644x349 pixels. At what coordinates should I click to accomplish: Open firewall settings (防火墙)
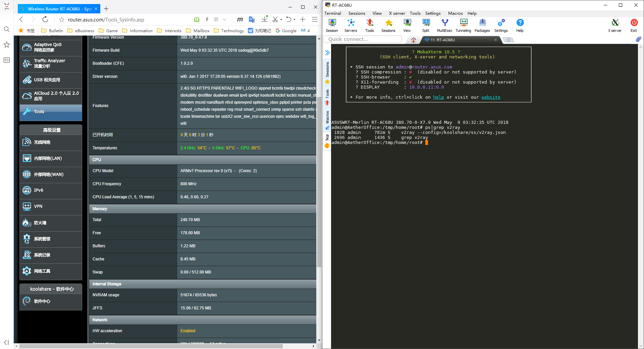[51, 223]
